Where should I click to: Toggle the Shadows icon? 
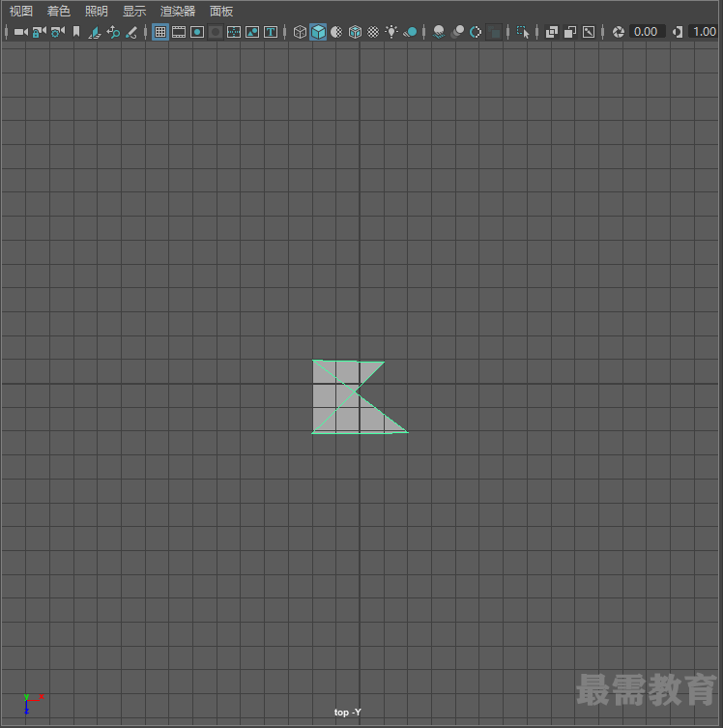pos(410,32)
